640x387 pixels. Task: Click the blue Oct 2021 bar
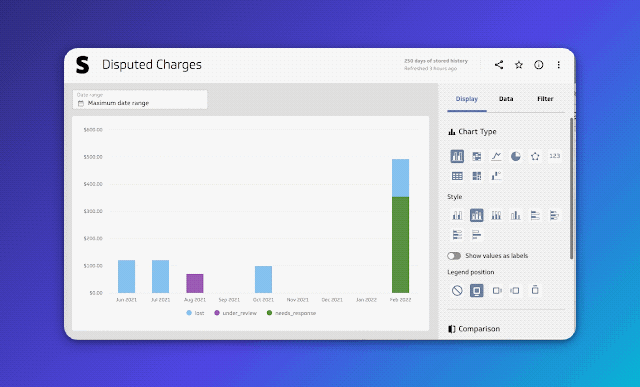click(263, 279)
